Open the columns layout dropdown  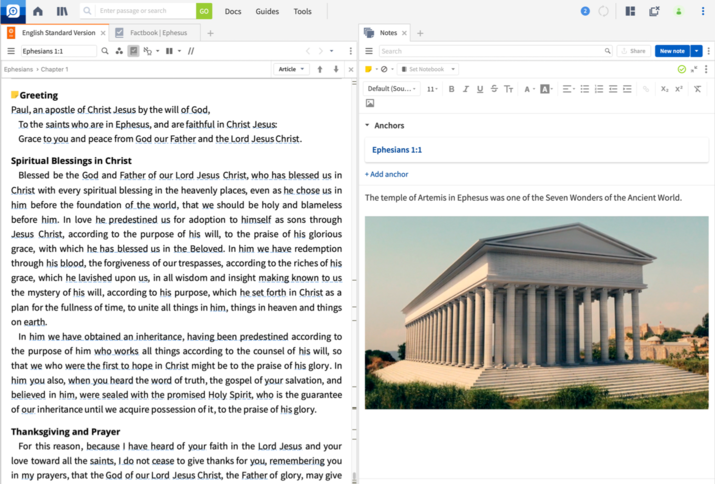pos(173,51)
